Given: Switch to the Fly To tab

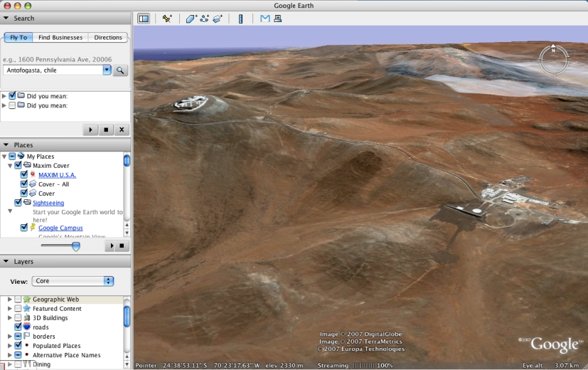Looking at the screenshot, I should point(18,37).
